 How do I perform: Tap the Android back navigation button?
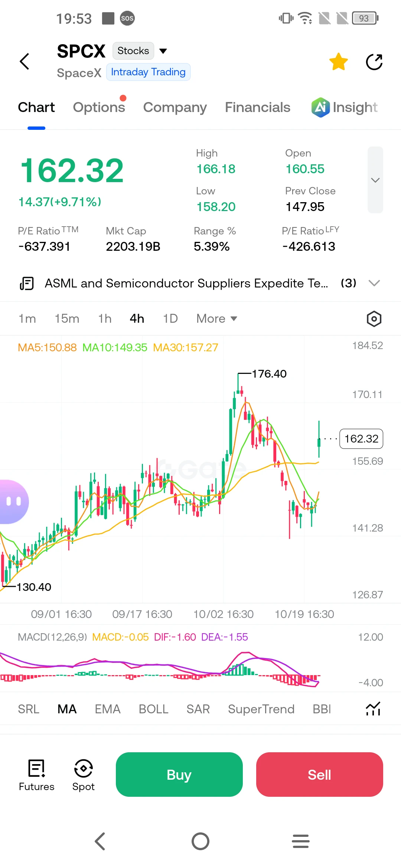pyautogui.click(x=100, y=841)
